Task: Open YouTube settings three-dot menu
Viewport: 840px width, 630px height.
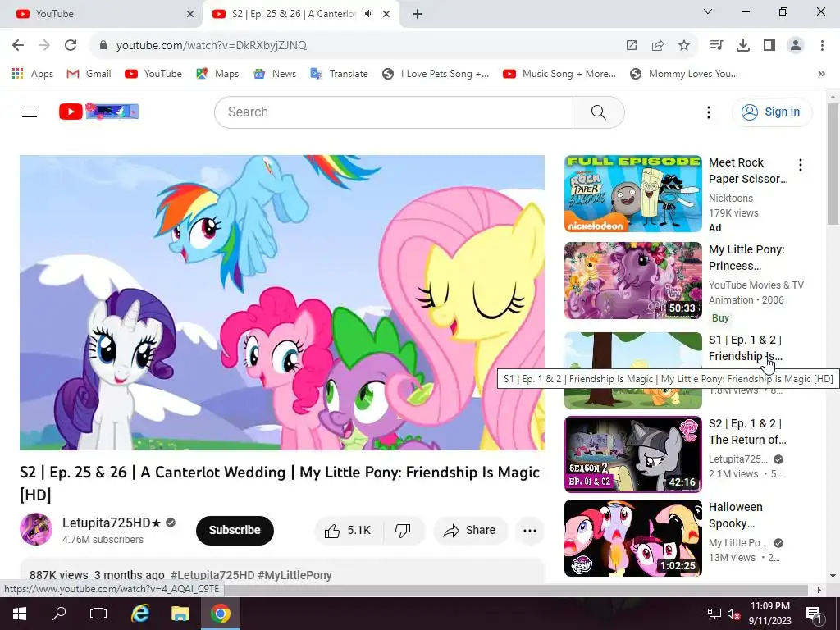Action: coord(708,112)
